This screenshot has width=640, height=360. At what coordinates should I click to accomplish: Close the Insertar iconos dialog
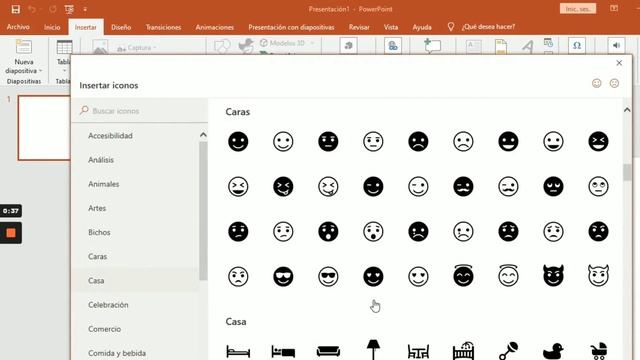pyautogui.click(x=619, y=63)
